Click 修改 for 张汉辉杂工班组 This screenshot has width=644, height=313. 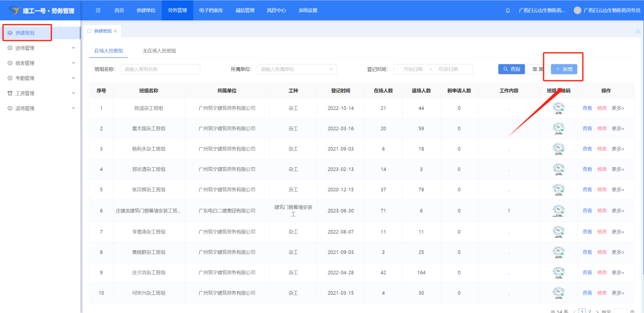click(602, 190)
